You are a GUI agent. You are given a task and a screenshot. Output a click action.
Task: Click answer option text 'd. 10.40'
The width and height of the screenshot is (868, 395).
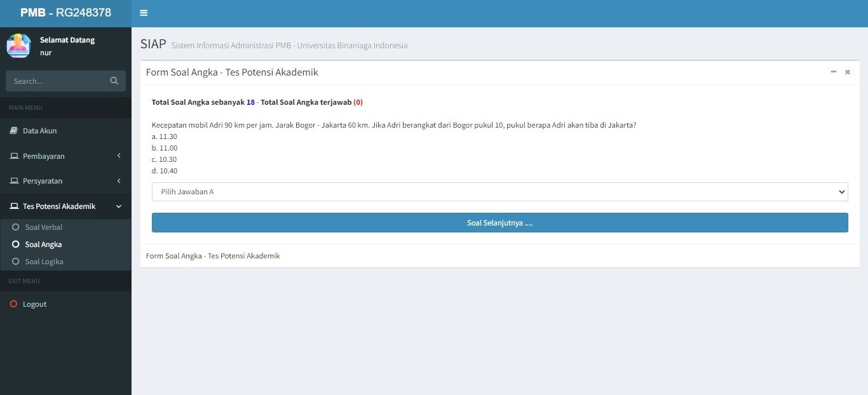[165, 171]
